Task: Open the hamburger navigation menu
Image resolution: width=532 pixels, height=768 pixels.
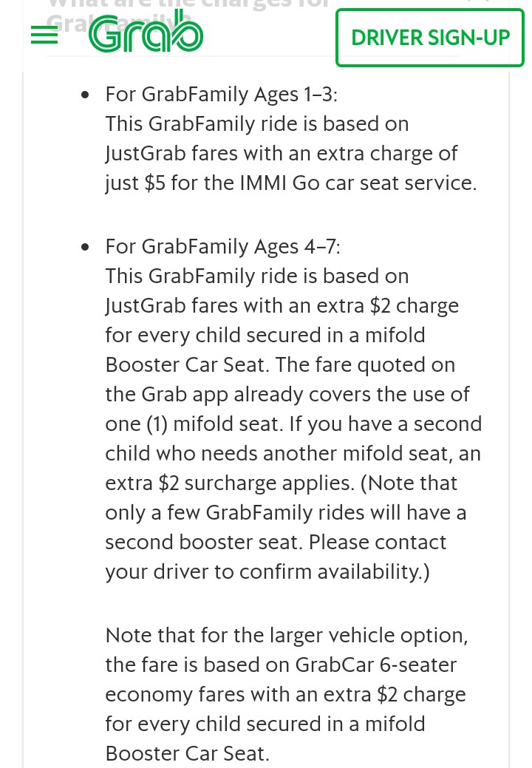Action: (44, 35)
